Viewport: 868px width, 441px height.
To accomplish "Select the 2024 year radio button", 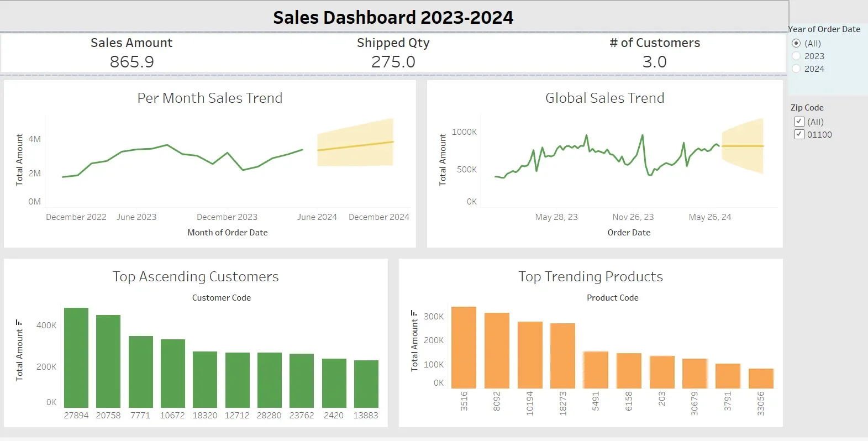I will pyautogui.click(x=796, y=69).
